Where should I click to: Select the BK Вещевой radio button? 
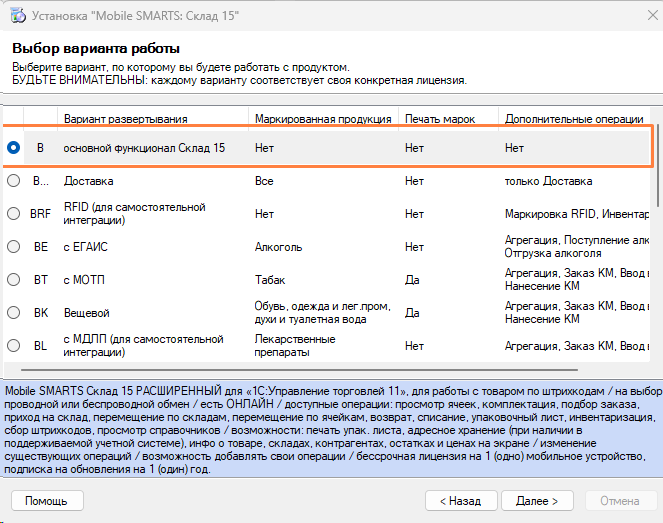14,313
